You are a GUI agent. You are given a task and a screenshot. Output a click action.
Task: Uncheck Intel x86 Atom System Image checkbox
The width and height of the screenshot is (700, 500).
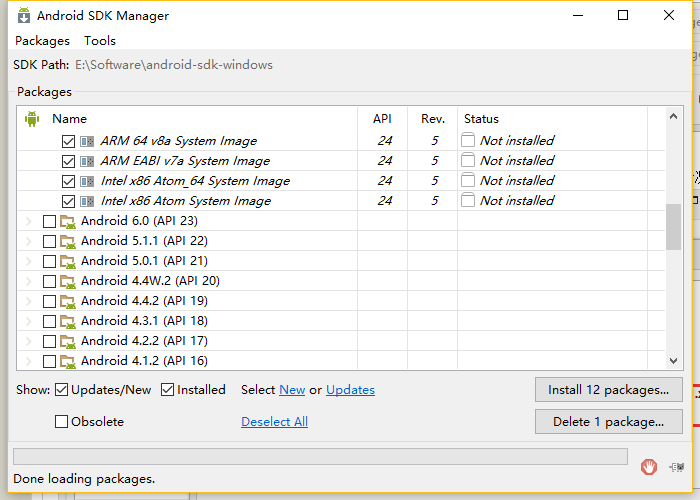(68, 201)
